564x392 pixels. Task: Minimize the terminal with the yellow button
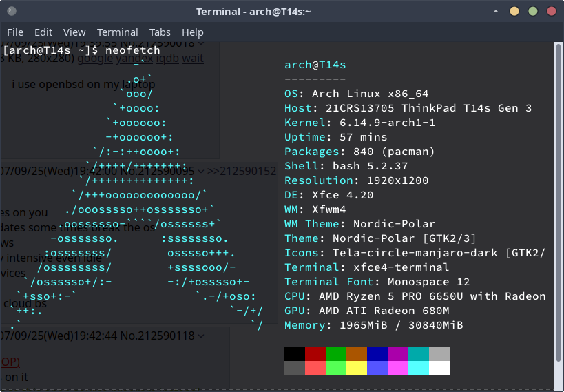click(514, 11)
